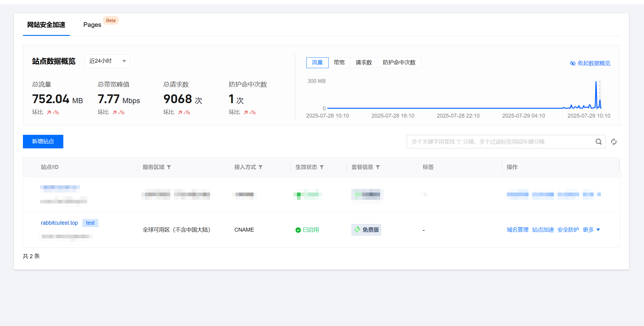Click the Beta badge near Pages
The width and height of the screenshot is (644, 326).
(x=111, y=21)
